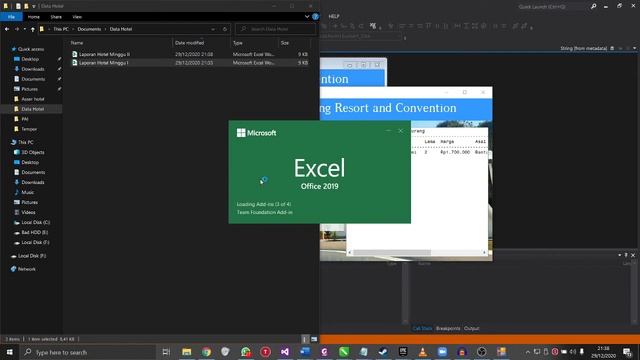This screenshot has width=640, height=360.
Task: Select Quick access in navigation pane
Action: [31, 49]
